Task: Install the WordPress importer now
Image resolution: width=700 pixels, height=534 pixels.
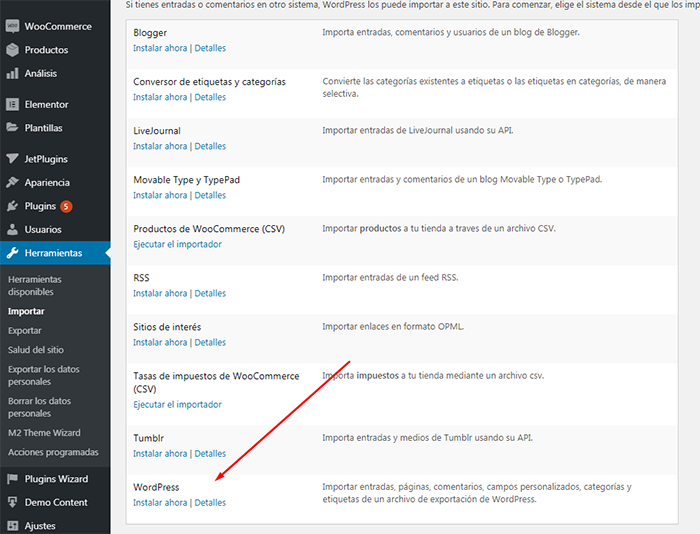Action: [160, 503]
